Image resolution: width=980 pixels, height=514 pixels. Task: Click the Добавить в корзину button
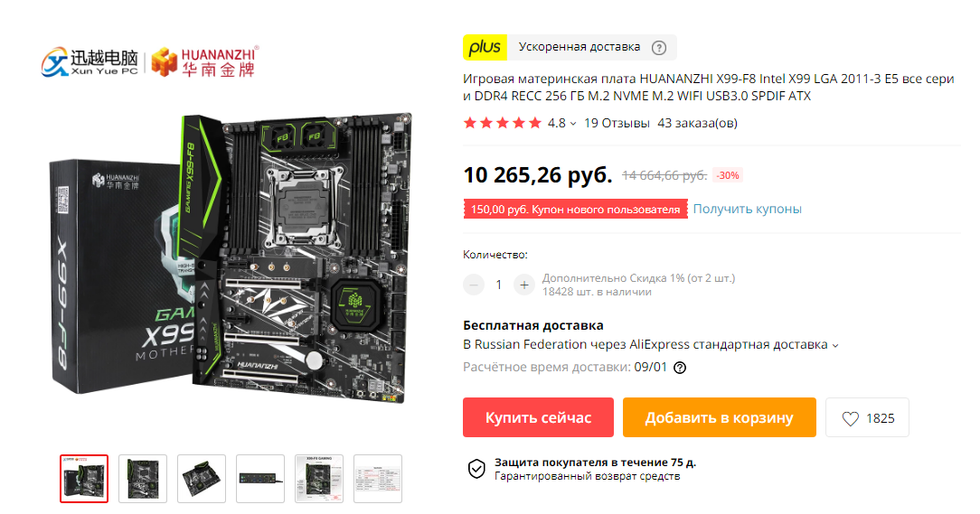click(720, 418)
